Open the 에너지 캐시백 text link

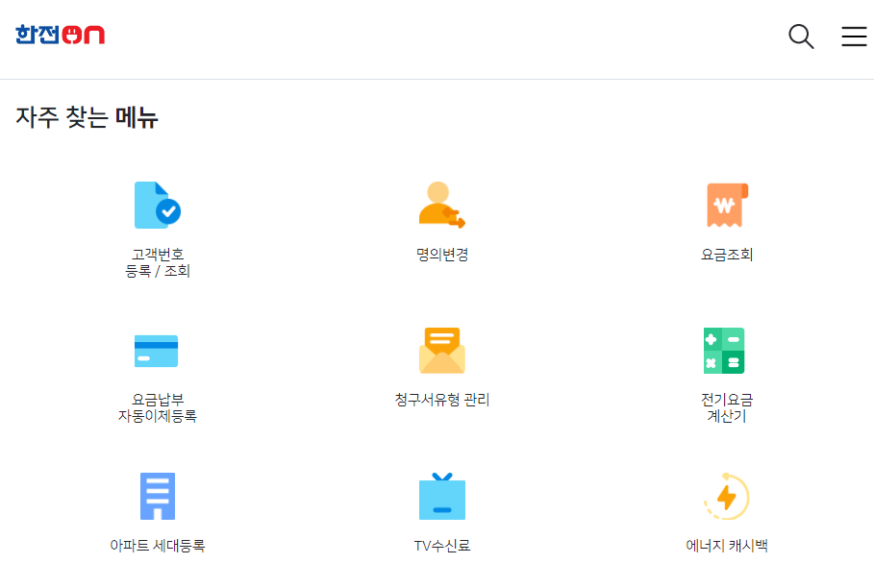[727, 546]
